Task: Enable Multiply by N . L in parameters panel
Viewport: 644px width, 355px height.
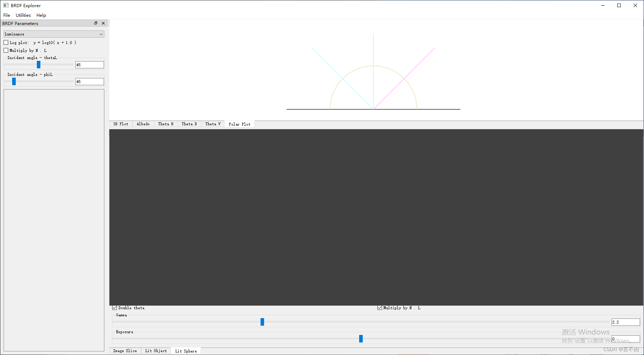Action: (x=6, y=50)
